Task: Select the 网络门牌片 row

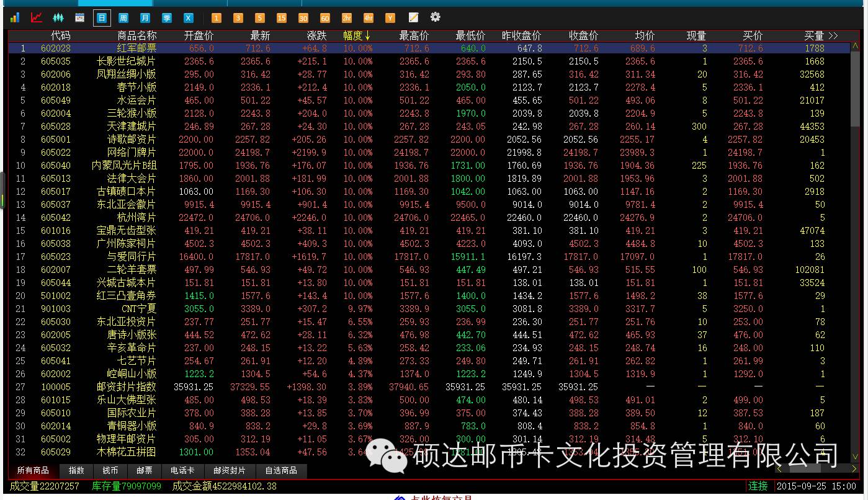Action: click(429, 153)
